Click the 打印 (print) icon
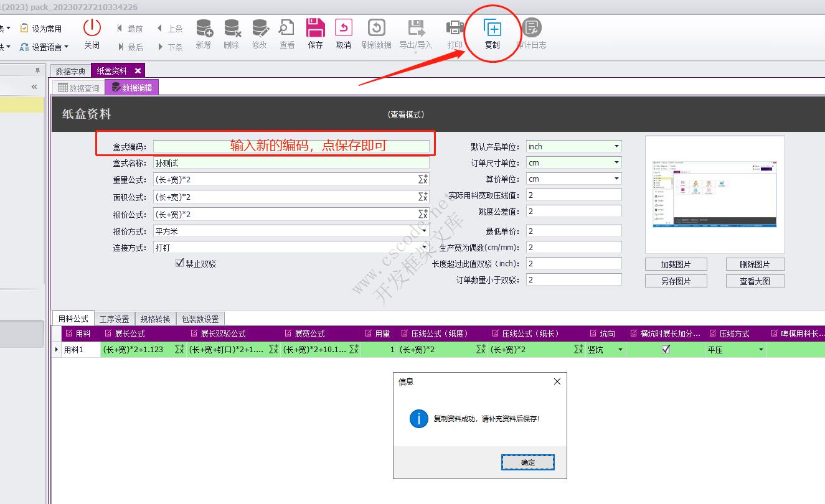This screenshot has width=825, height=504. [454, 34]
